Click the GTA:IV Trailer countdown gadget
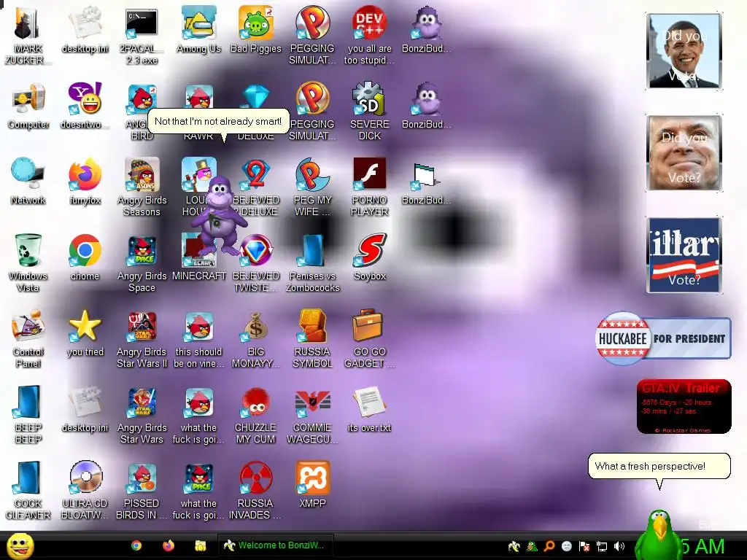The image size is (747, 560). [684, 406]
